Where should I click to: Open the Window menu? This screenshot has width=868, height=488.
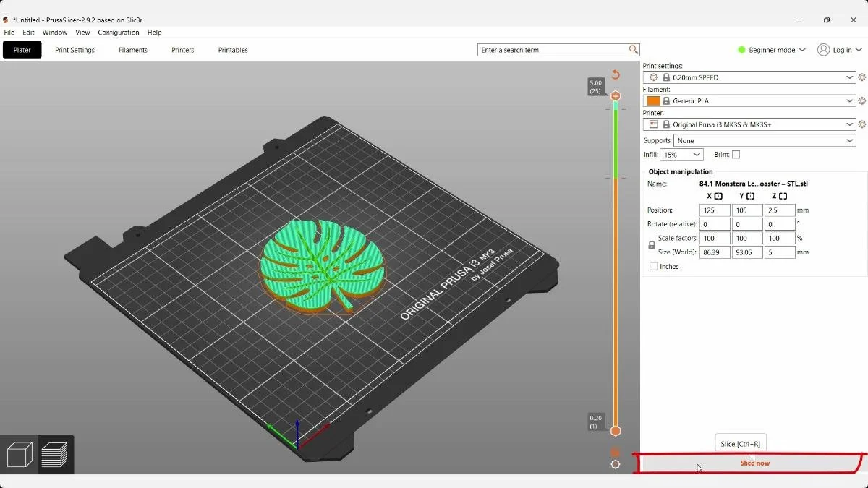pos(55,33)
